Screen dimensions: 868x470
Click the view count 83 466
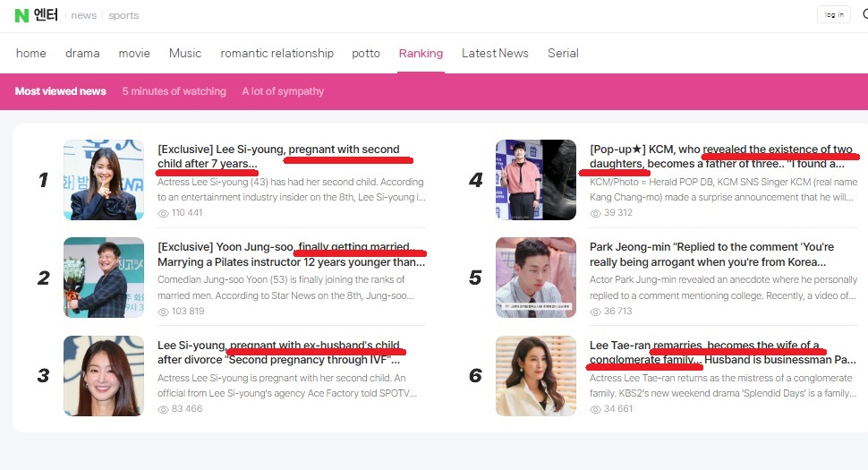(x=186, y=409)
